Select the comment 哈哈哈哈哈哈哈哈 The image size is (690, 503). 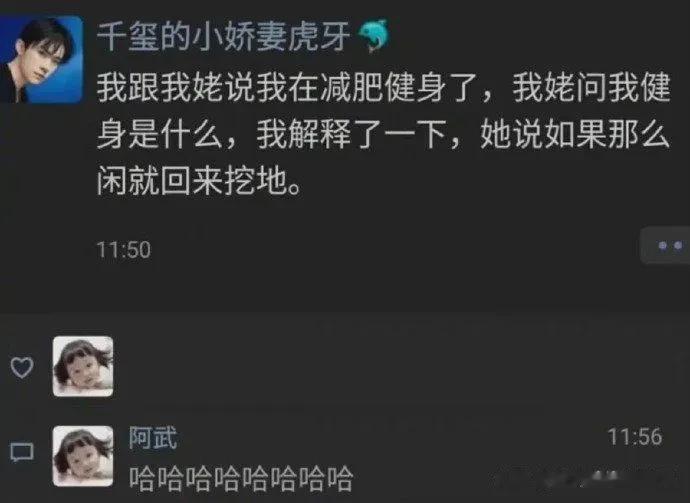[241, 479]
